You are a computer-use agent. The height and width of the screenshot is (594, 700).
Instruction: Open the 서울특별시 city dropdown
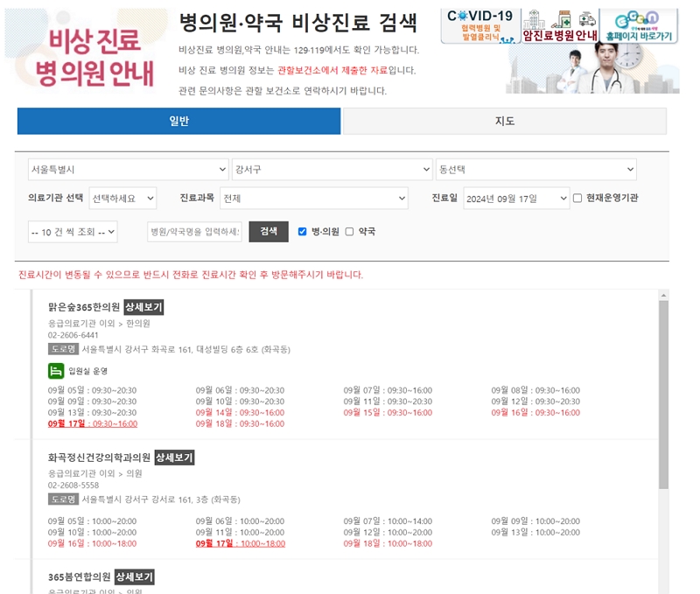[x=128, y=169]
